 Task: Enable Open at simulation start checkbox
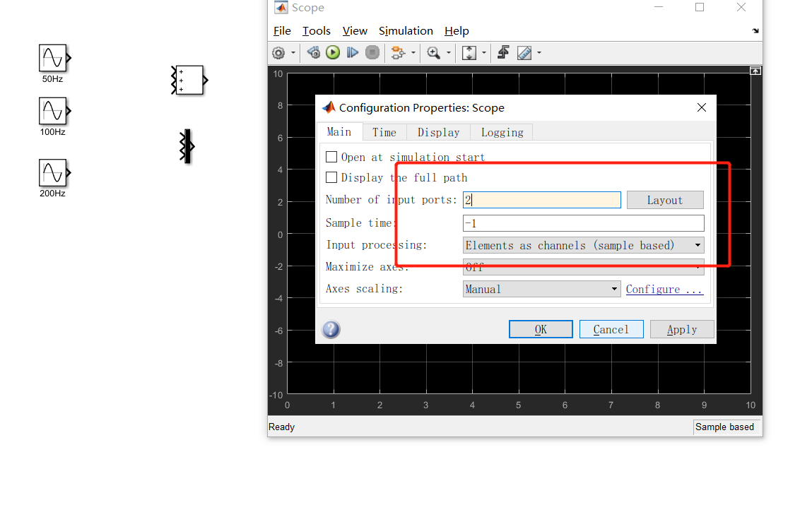(x=331, y=157)
